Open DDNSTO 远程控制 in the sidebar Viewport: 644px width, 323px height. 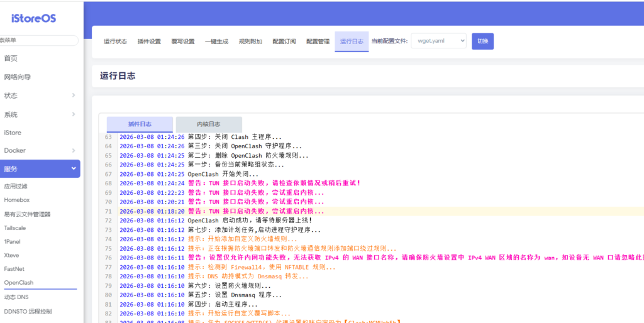point(28,311)
